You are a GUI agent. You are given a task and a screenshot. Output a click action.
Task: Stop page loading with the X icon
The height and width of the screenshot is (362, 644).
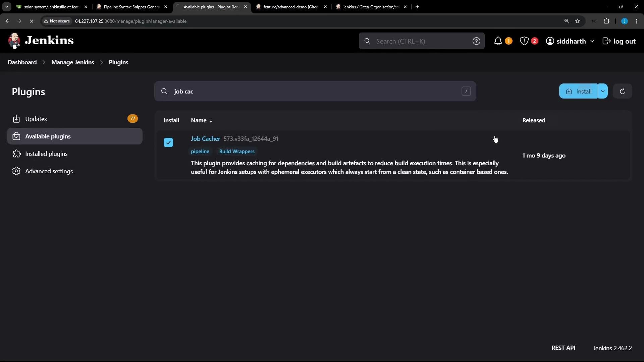tap(32, 21)
